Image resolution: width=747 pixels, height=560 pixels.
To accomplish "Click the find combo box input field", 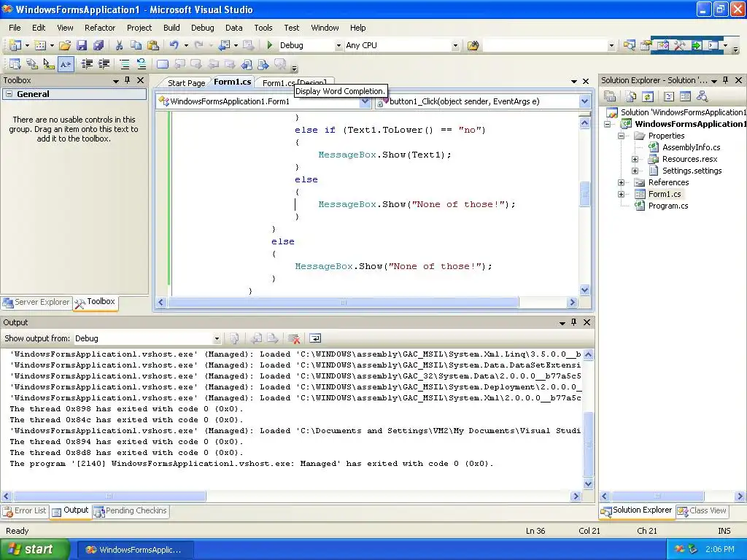I will pos(545,46).
